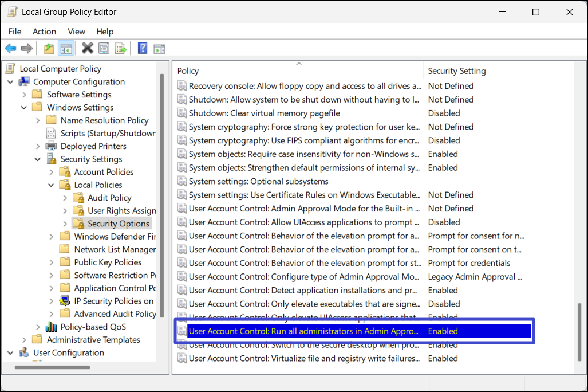Select Audit Policy in the tree
The width and height of the screenshot is (588, 392).
(x=109, y=198)
